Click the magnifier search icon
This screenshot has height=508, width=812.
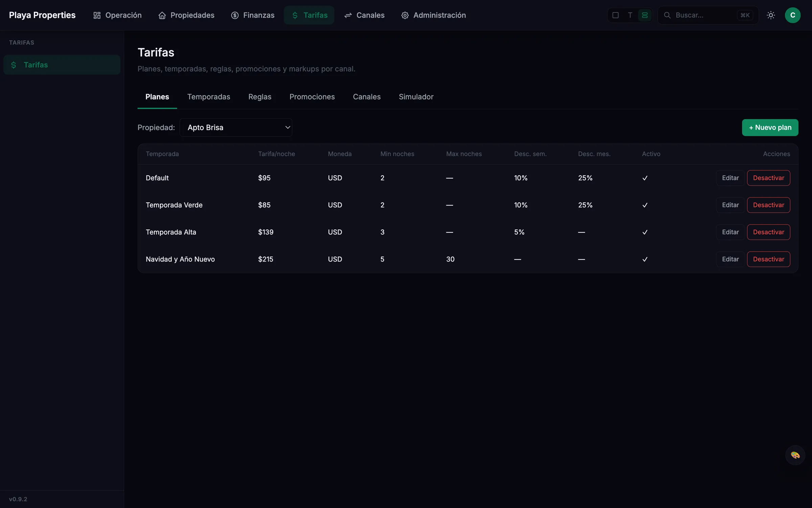pyautogui.click(x=667, y=15)
